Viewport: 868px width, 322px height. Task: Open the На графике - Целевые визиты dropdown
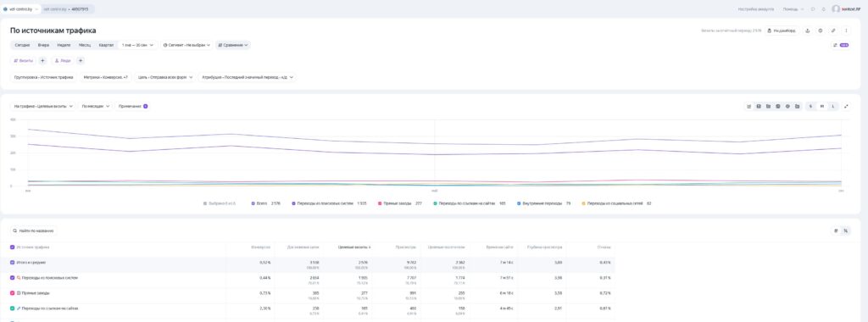[x=44, y=106]
